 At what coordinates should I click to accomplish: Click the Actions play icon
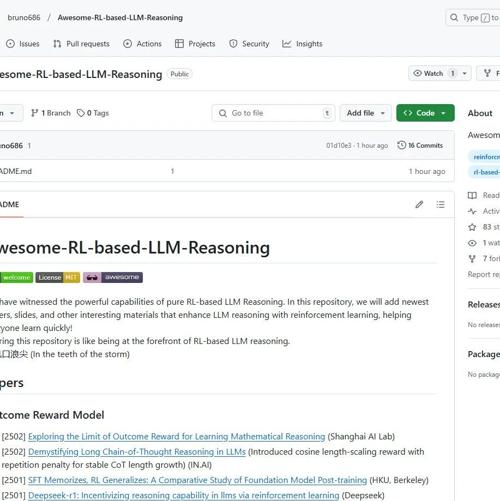127,44
